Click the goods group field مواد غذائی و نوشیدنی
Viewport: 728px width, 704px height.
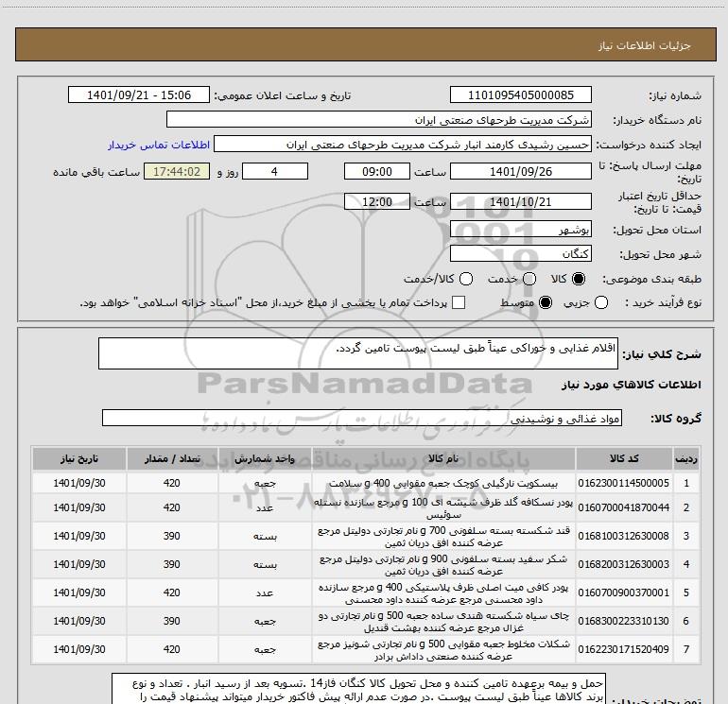[x=362, y=418]
